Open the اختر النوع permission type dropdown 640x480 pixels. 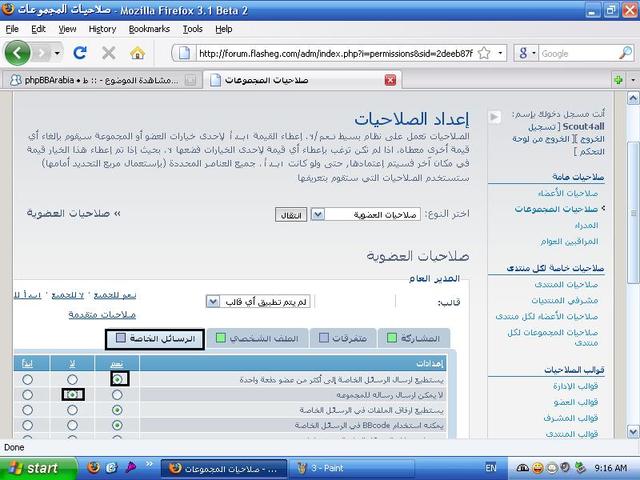(x=366, y=215)
